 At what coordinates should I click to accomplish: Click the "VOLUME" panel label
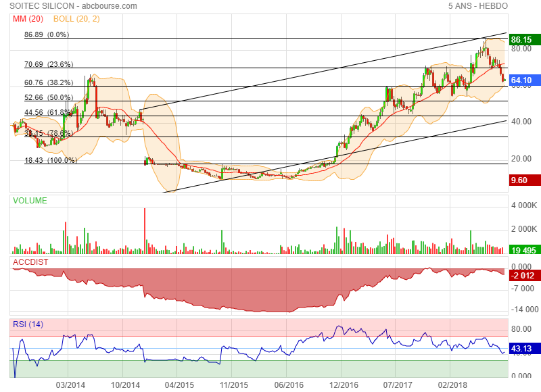[30, 200]
